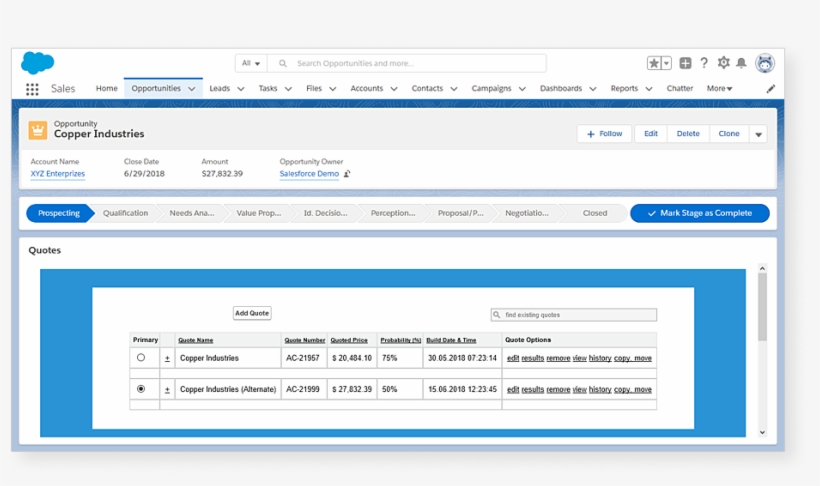Open the Chatter tab
The height and width of the screenshot is (486, 820).
tap(680, 88)
